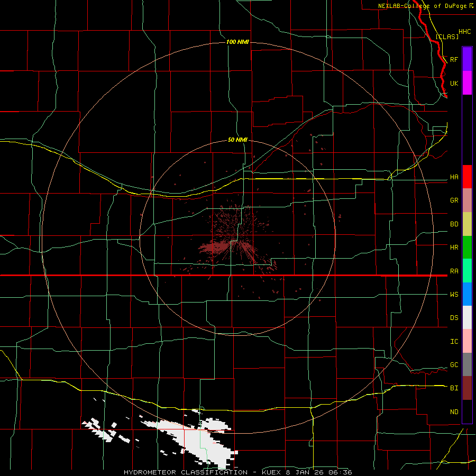
Task: Click the BI dark-red legend swatch
Action: [x=467, y=388]
